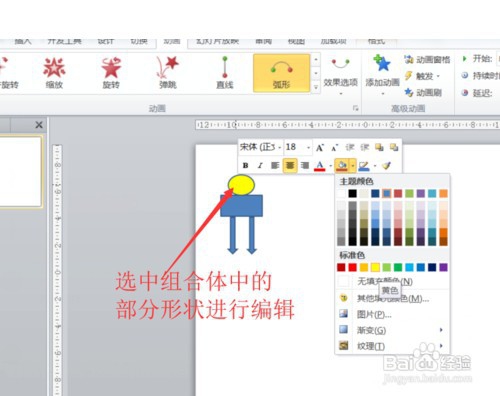Expand the animation gallery More arrow
The image size is (500, 396).
point(316,88)
